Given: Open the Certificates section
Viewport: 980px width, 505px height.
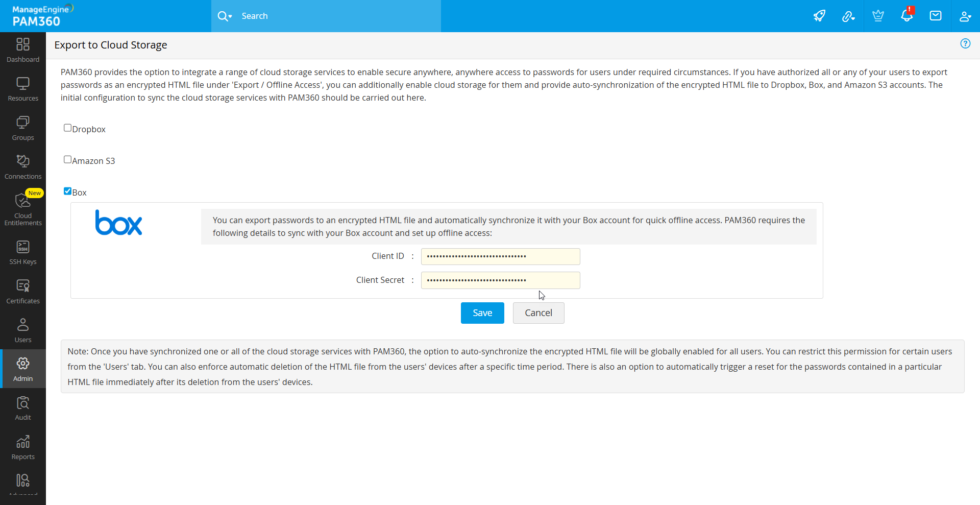Looking at the screenshot, I should click(22, 291).
